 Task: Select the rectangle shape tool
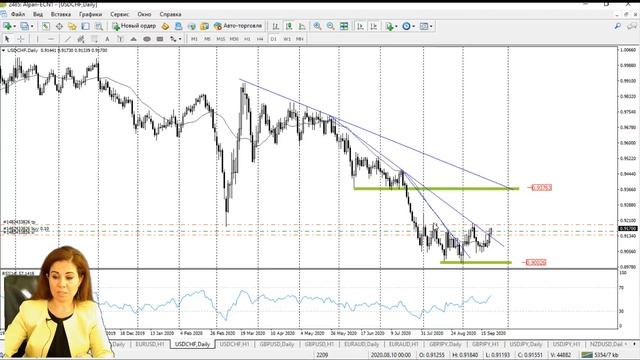tap(160, 39)
